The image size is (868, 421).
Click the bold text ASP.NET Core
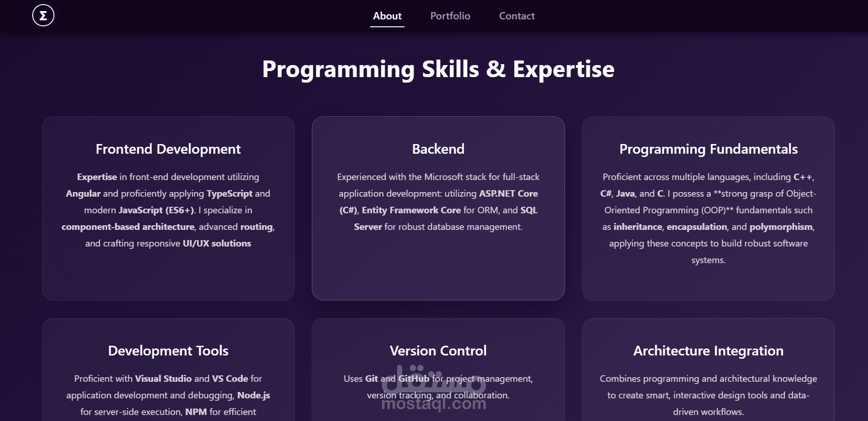(x=508, y=193)
